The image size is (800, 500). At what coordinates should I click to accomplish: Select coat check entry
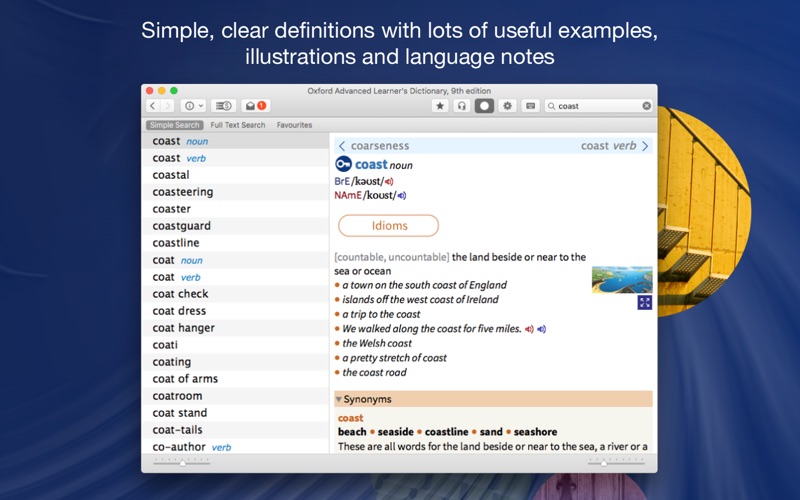pos(235,294)
